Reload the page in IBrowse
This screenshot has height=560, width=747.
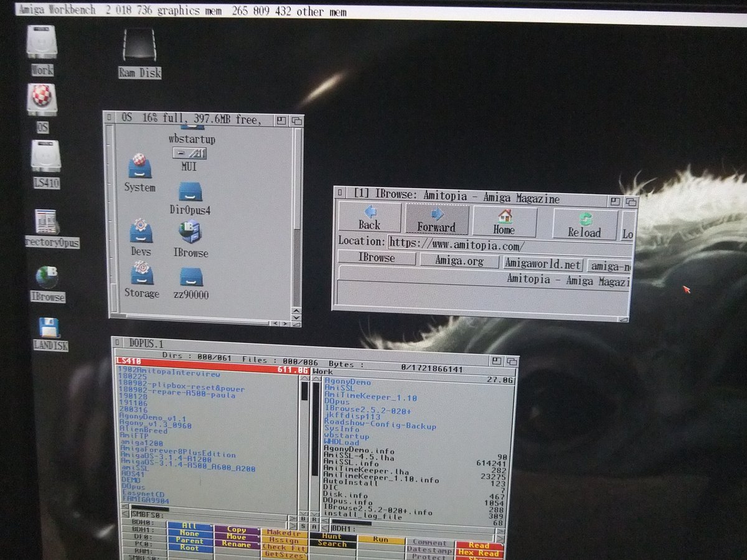585,225
